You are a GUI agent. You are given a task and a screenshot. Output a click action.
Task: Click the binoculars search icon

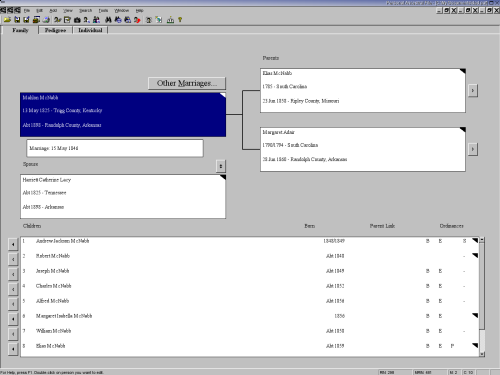point(108,20)
